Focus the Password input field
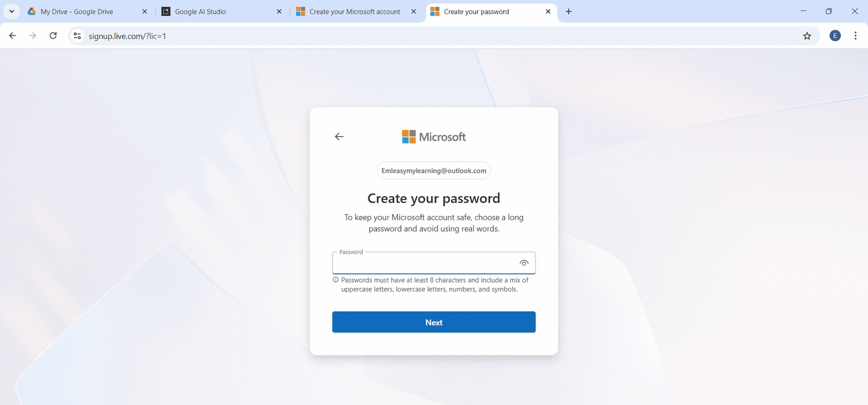The height and width of the screenshot is (405, 868). click(x=423, y=263)
